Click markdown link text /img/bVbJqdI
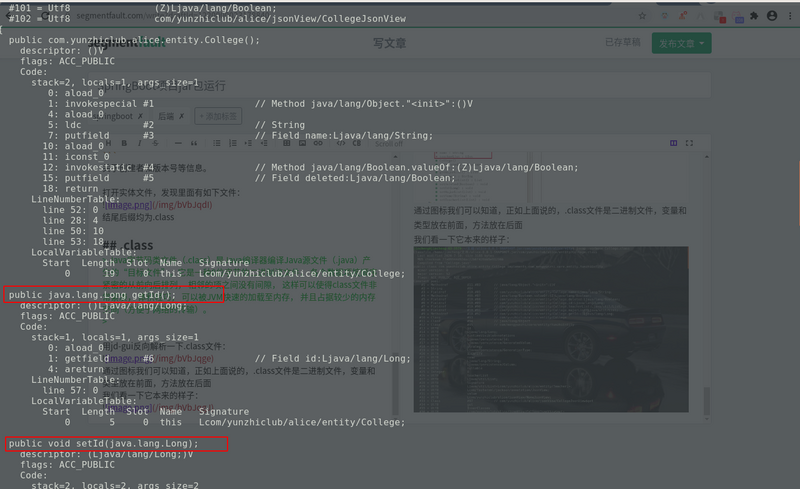This screenshot has width=800, height=489. pyautogui.click(x=182, y=205)
